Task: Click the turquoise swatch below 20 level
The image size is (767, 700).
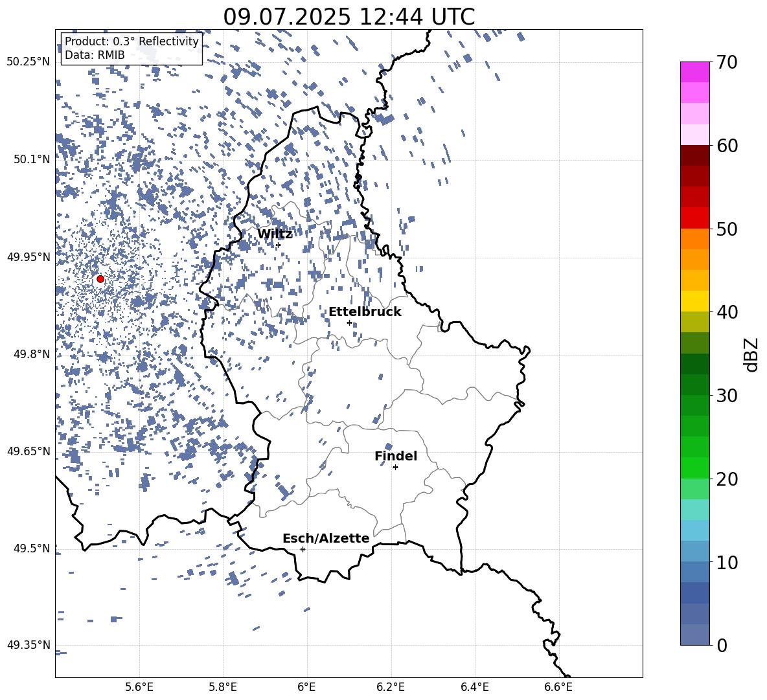Action: [x=694, y=510]
